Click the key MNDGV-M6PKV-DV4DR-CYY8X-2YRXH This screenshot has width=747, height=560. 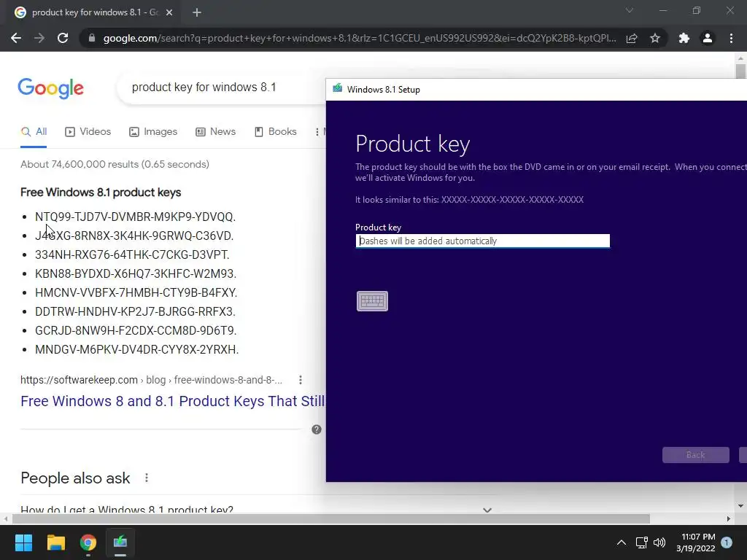[x=136, y=349]
